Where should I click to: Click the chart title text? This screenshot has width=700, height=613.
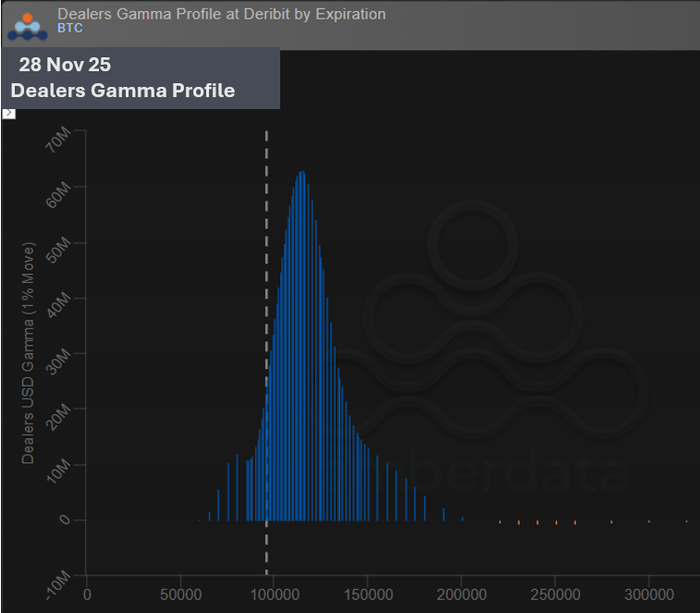coord(221,14)
